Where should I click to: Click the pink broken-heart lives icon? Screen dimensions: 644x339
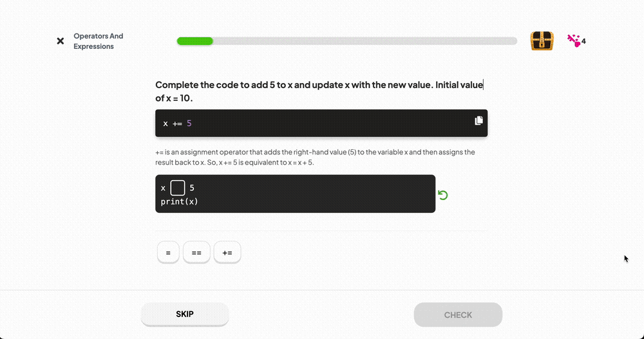(574, 41)
